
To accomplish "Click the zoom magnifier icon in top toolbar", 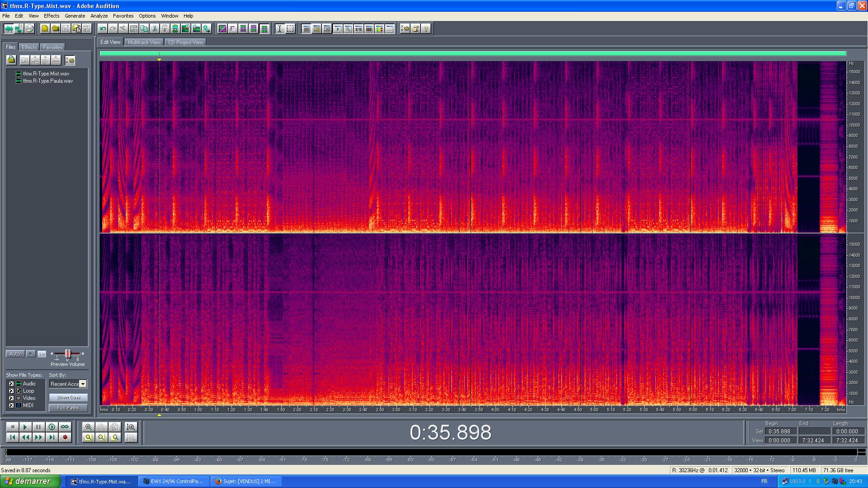I will point(348,28).
